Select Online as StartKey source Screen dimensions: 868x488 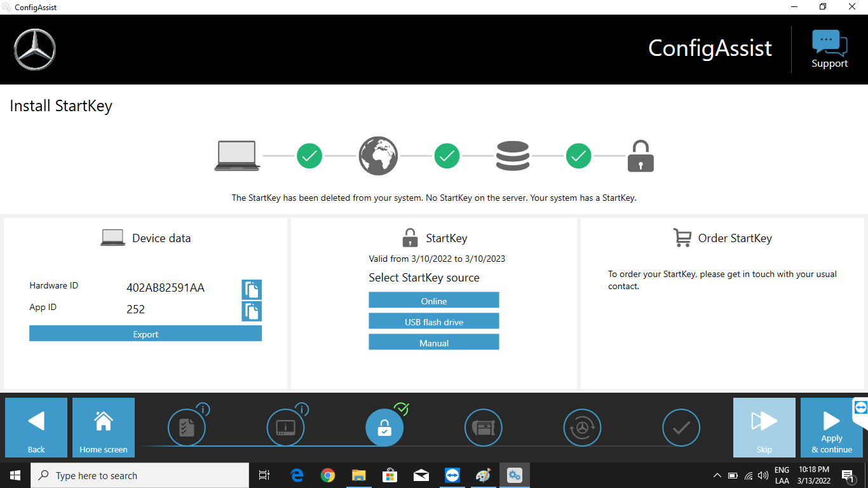(x=434, y=300)
